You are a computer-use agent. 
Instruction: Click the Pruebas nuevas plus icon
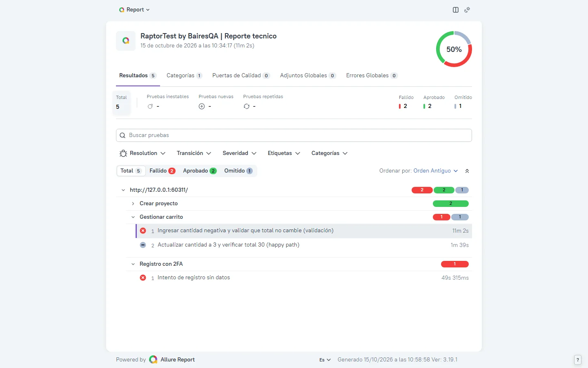click(x=202, y=106)
